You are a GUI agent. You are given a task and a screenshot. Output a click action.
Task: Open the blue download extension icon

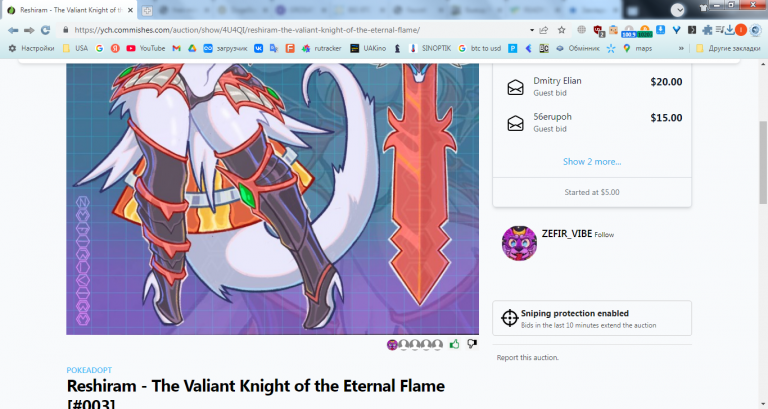click(660, 30)
